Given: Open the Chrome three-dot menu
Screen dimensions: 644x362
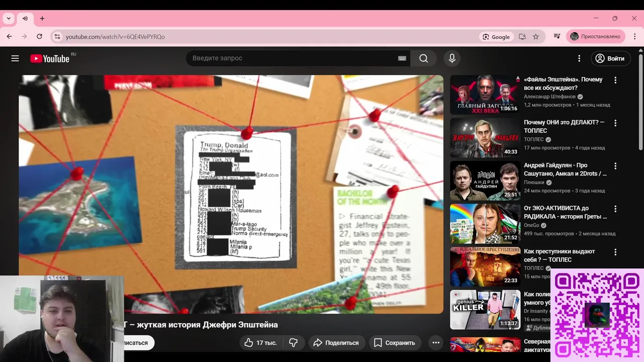Looking at the screenshot, I should (x=634, y=37).
